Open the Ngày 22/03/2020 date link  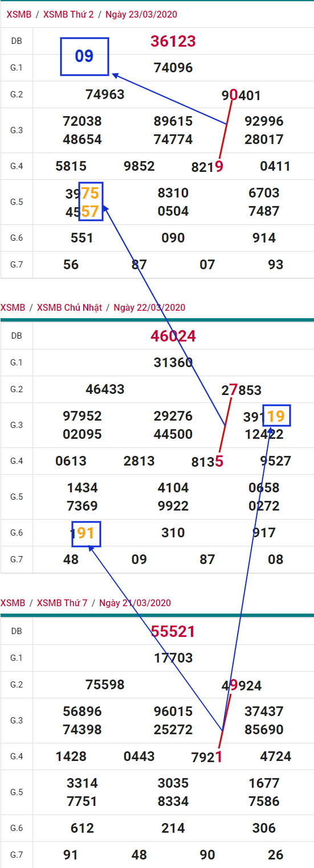pyautogui.click(x=149, y=307)
